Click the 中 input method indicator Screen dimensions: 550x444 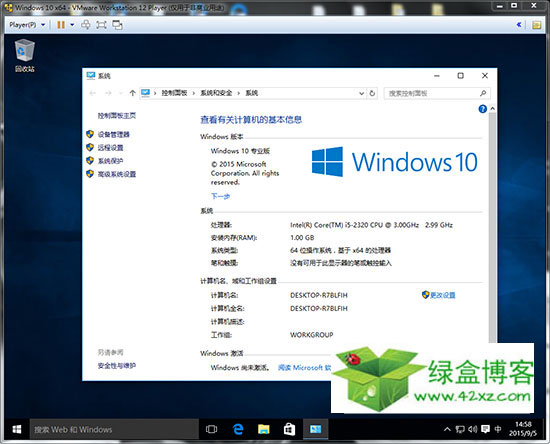pyautogui.click(x=498, y=429)
